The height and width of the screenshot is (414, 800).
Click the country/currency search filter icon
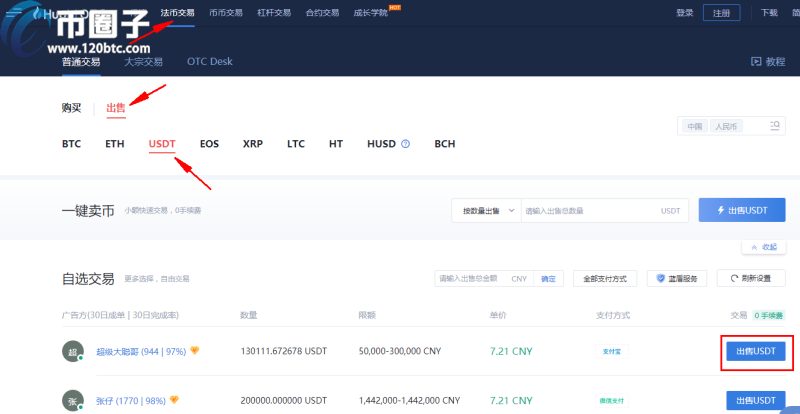pyautogui.click(x=774, y=127)
